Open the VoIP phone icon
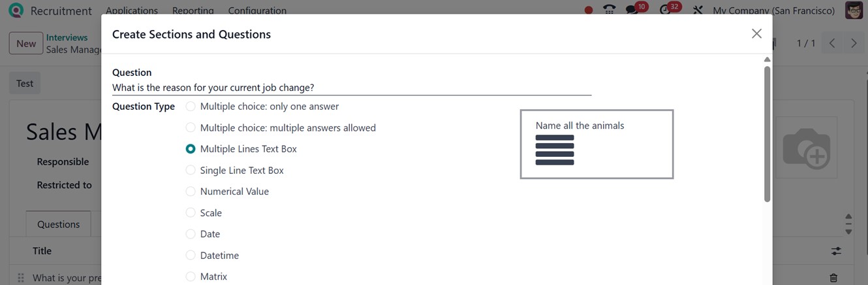 (x=609, y=10)
